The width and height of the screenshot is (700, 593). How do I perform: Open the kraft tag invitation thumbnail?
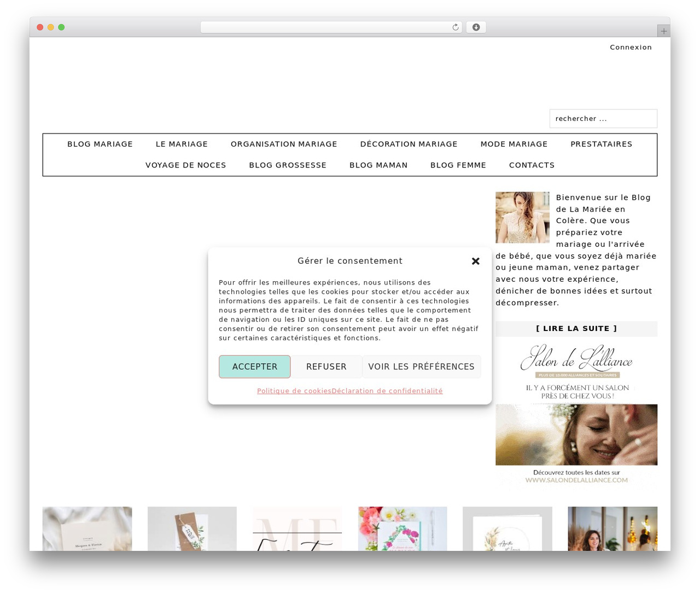[x=192, y=528]
